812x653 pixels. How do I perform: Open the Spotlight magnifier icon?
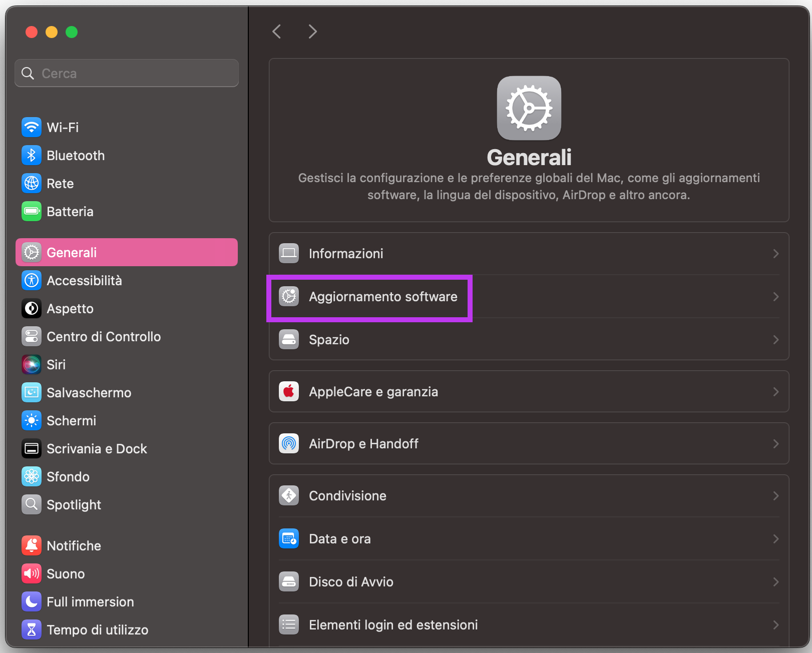click(31, 504)
